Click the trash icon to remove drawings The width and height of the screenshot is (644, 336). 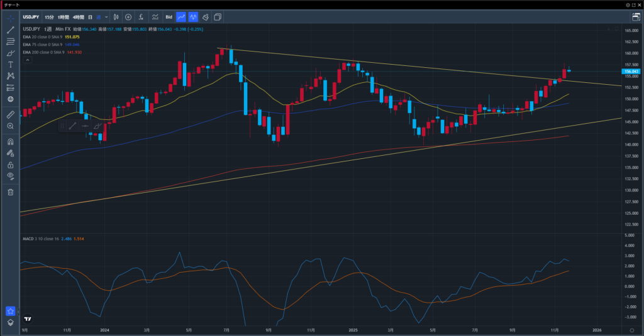(10, 192)
